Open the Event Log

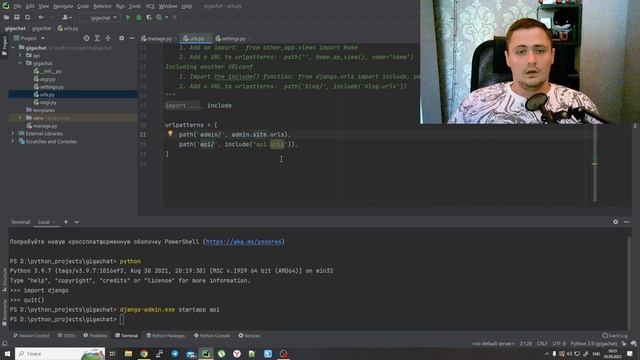click(x=615, y=336)
